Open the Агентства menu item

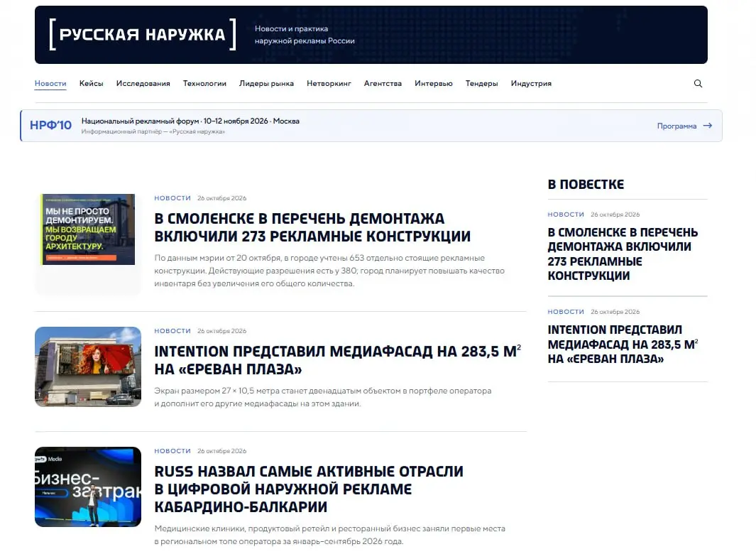pos(383,83)
